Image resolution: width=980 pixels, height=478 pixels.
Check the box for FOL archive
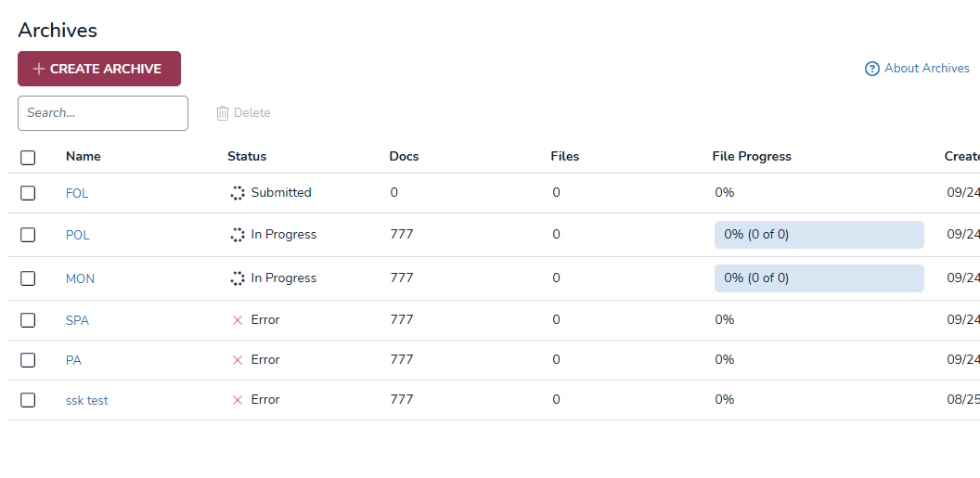[28, 193]
